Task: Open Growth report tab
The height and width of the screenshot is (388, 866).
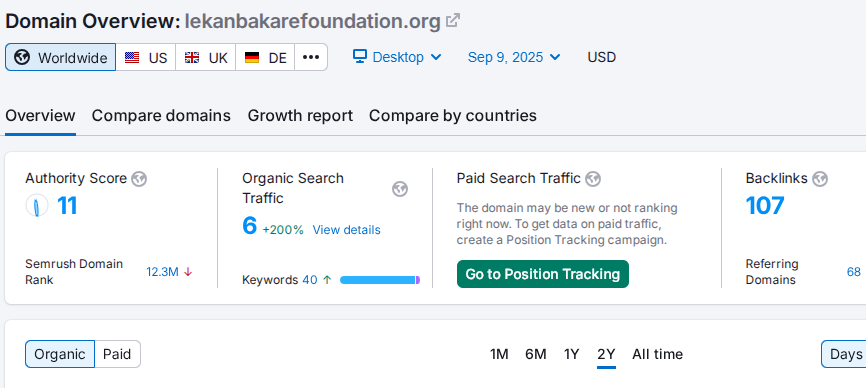Action: 300,116
